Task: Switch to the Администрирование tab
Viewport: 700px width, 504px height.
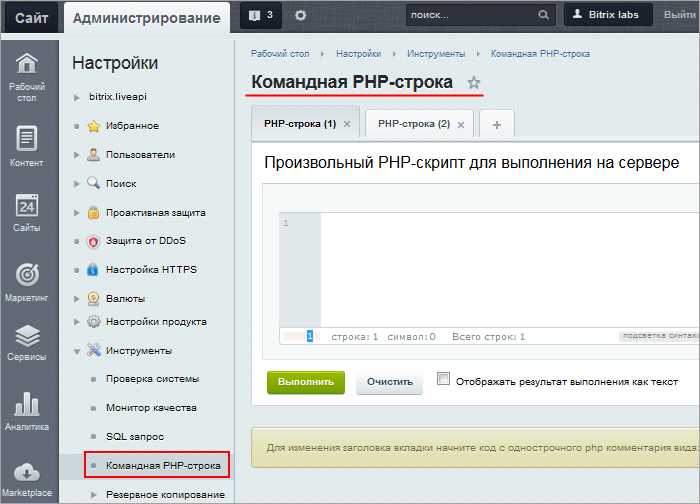Action: coord(147,18)
